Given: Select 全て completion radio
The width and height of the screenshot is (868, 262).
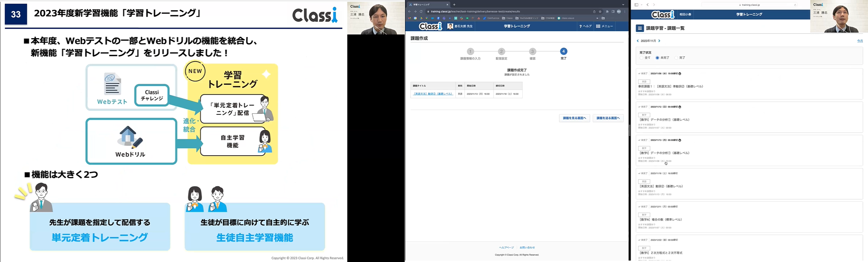Looking at the screenshot, I should point(642,58).
